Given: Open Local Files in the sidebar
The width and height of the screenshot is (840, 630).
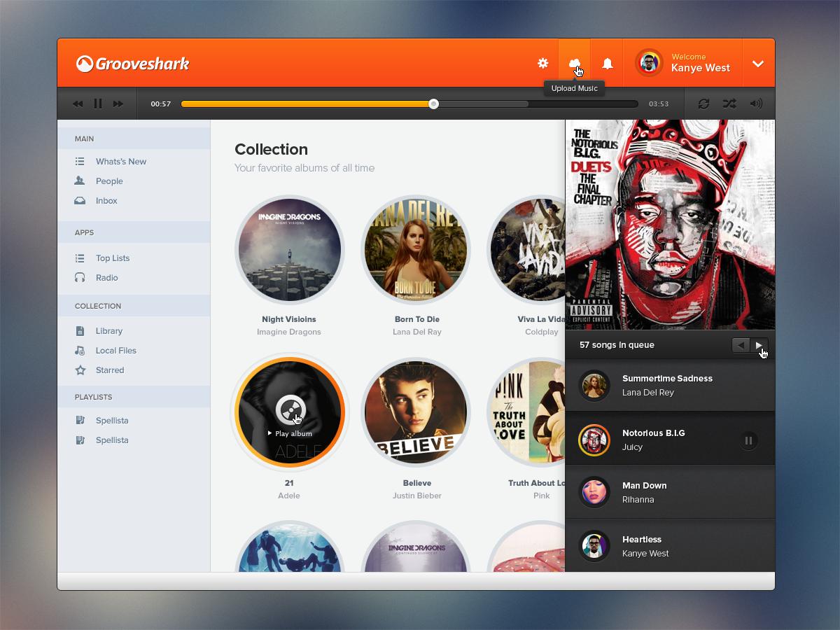Looking at the screenshot, I should (x=115, y=351).
